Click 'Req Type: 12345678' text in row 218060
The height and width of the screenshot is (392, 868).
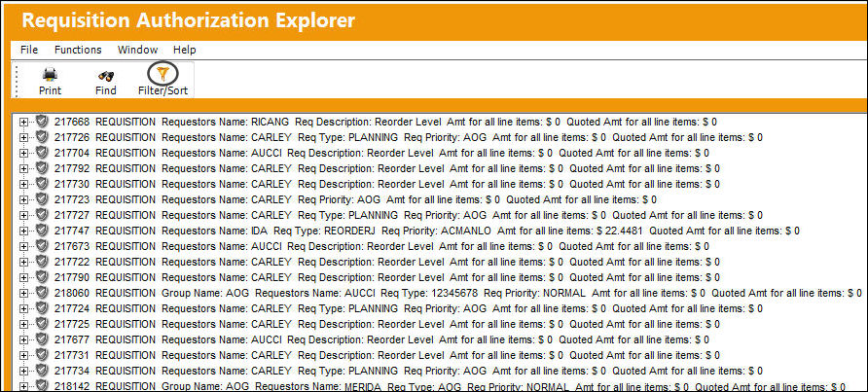(x=429, y=293)
